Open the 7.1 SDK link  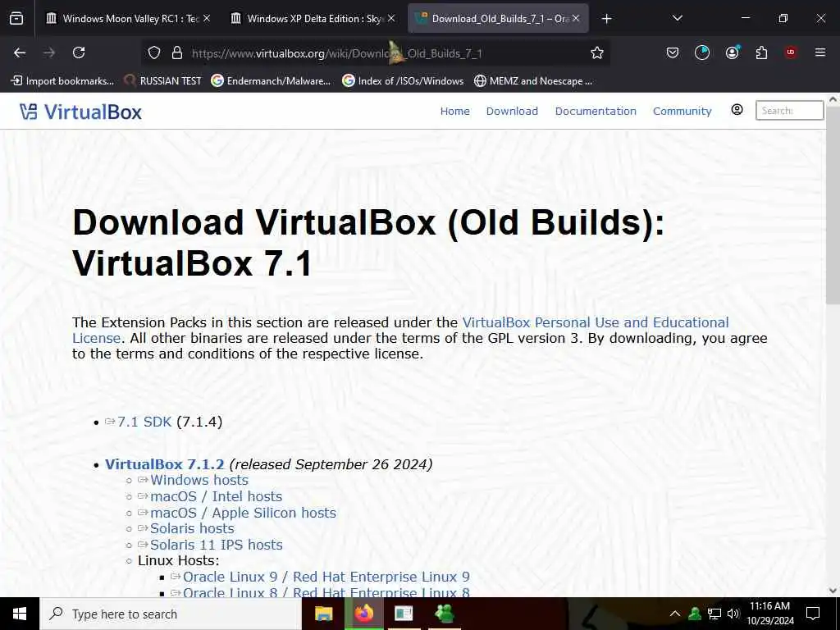point(144,422)
